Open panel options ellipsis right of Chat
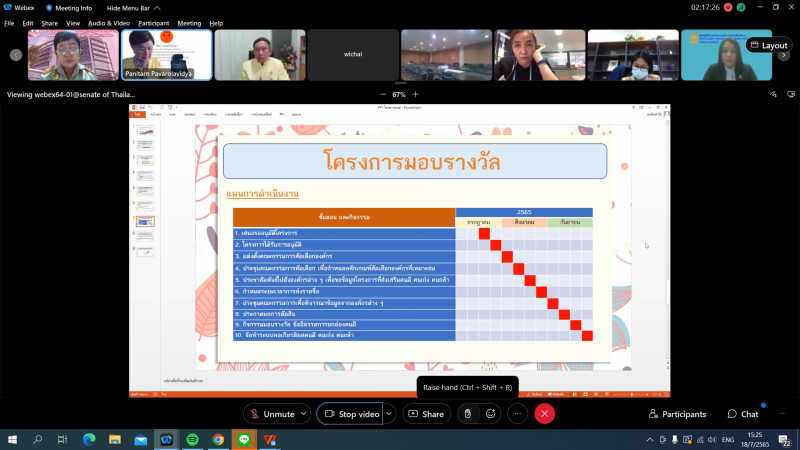 (x=782, y=414)
